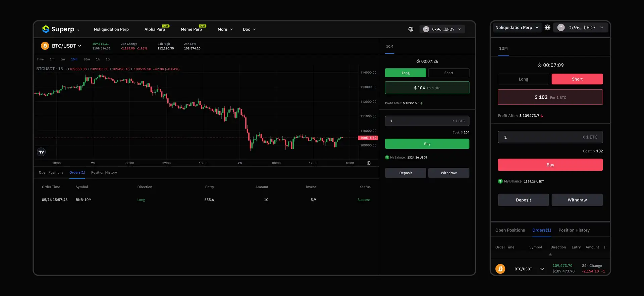Click the wallet avatar icon in the mobile header
The image size is (644, 296).
coord(561,28)
